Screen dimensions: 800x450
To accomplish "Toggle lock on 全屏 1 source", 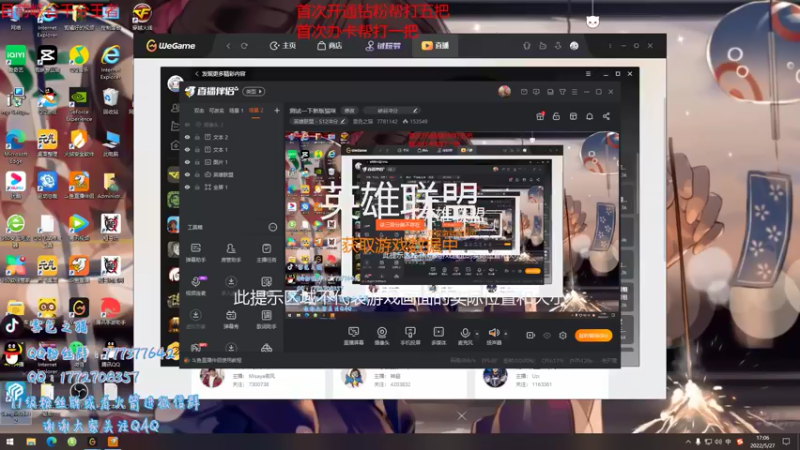I will [x=197, y=187].
